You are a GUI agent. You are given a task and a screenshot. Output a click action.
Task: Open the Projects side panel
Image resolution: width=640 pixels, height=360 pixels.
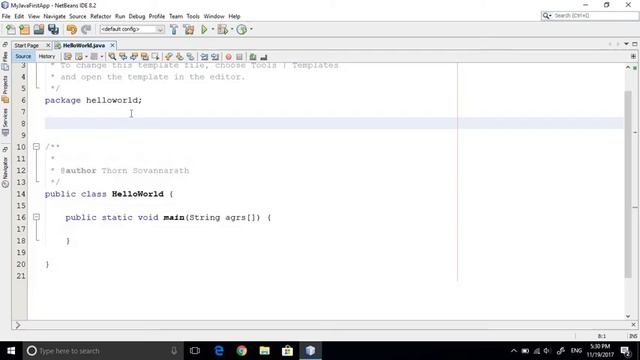[5, 89]
